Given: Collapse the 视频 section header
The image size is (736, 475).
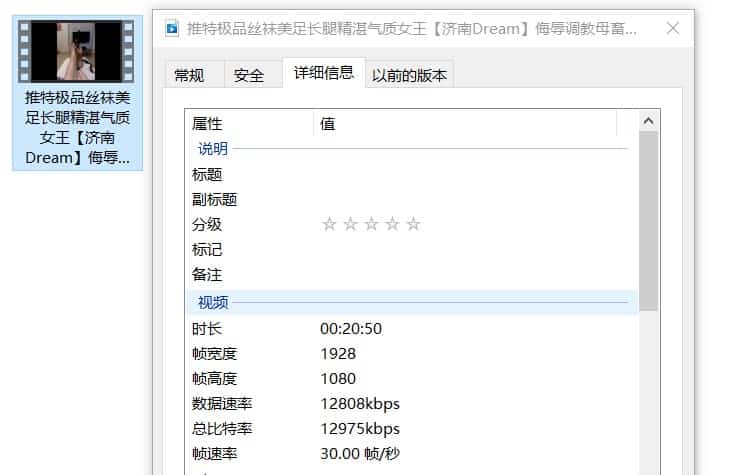Looking at the screenshot, I should point(213,302).
